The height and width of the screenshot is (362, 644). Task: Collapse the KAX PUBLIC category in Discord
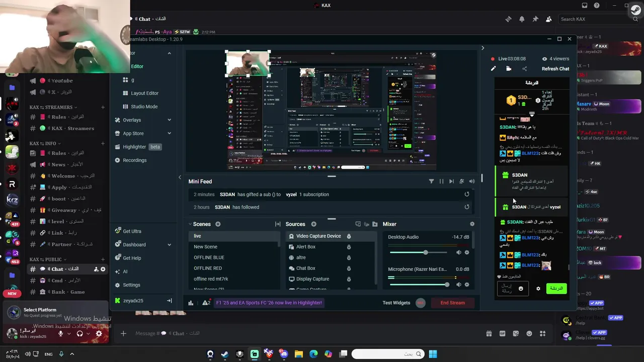(x=54, y=259)
